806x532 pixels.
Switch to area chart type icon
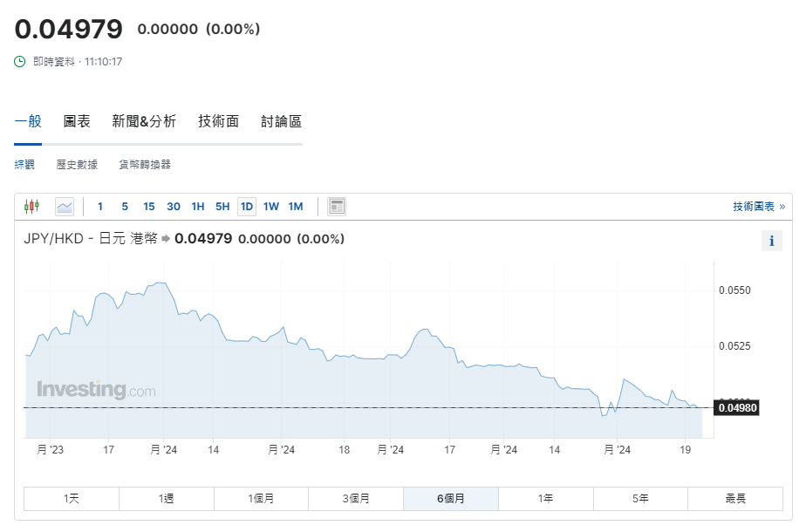[65, 207]
